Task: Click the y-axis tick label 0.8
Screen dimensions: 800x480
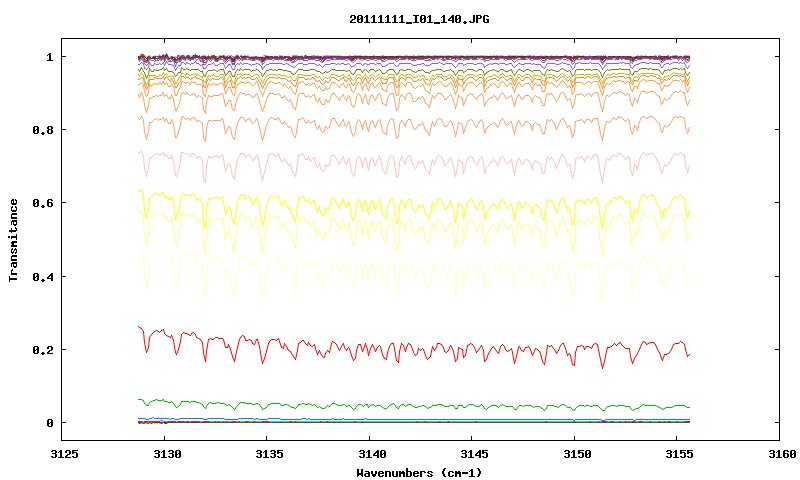Action: click(x=43, y=130)
